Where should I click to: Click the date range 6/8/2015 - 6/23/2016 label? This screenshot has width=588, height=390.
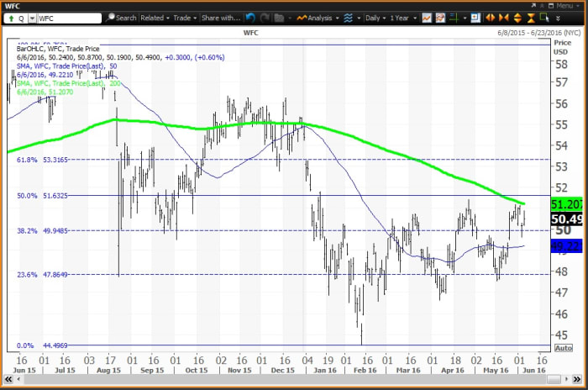click(x=540, y=33)
